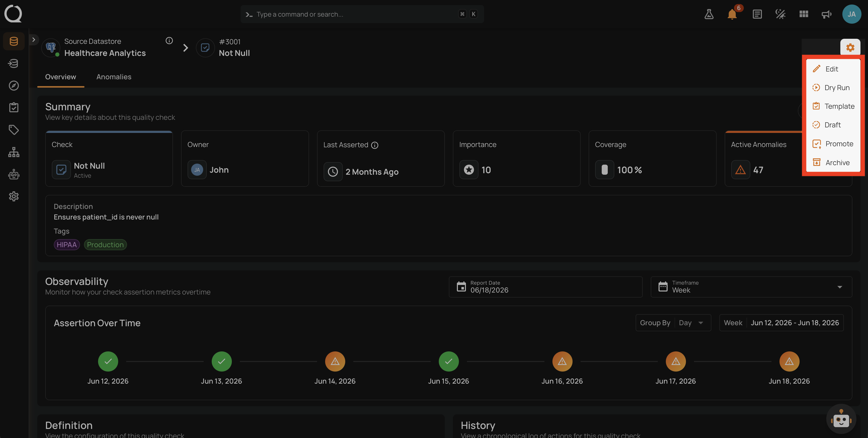This screenshot has height=438, width=868.
Task: Click the Report Date calendar icon
Action: (x=461, y=287)
